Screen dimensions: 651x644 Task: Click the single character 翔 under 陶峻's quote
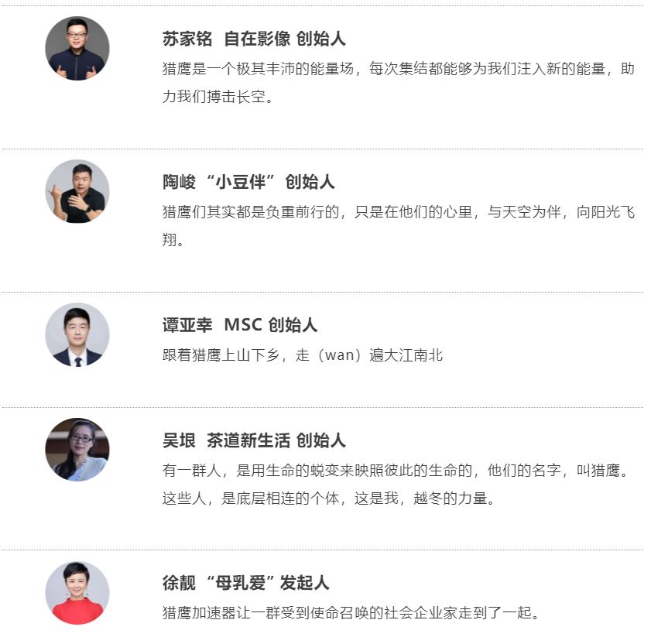pyautogui.click(x=170, y=240)
